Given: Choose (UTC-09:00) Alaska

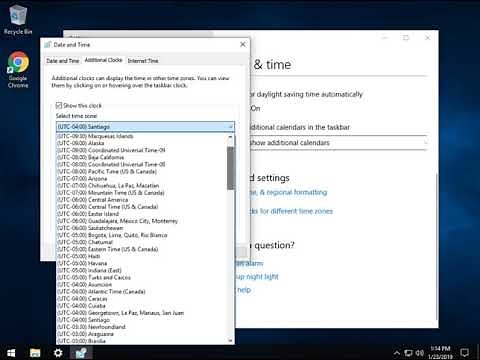Looking at the screenshot, I should click(142, 143).
